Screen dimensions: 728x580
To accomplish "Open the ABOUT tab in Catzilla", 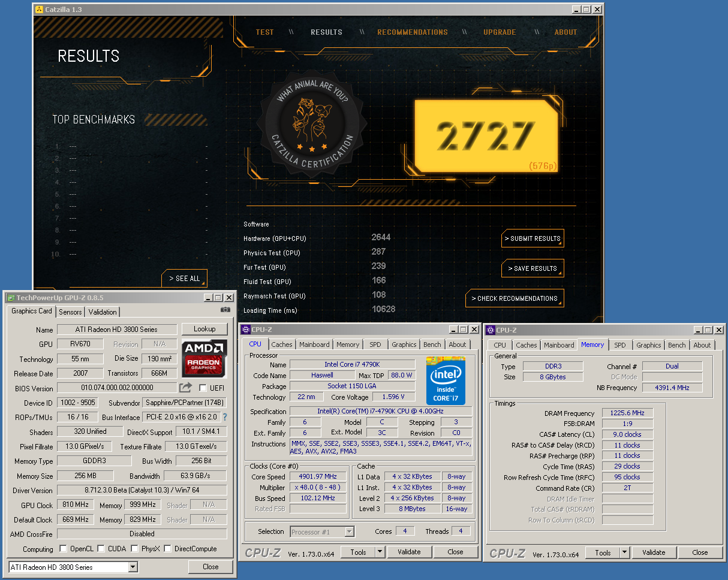I will tap(565, 32).
